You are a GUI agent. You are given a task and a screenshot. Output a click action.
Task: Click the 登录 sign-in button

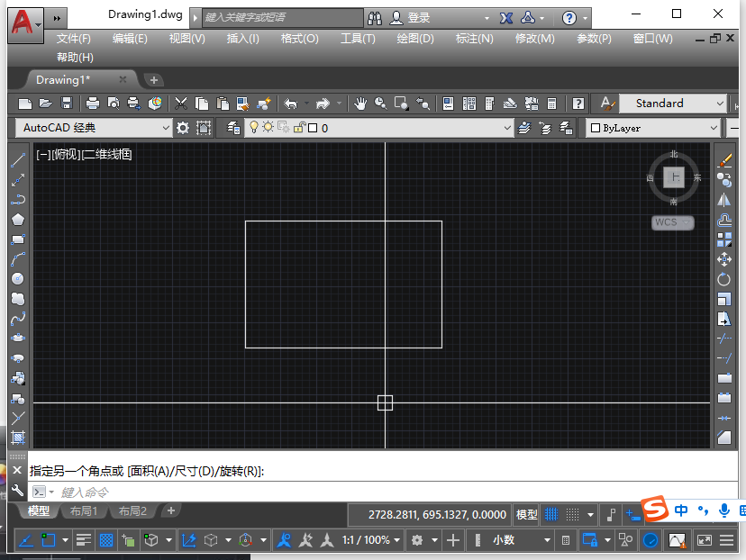coord(410,18)
